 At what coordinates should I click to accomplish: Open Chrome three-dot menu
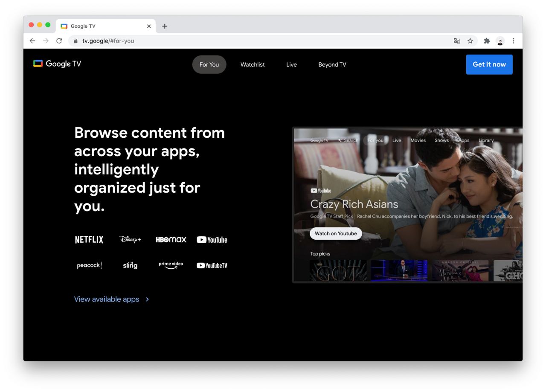tap(514, 41)
